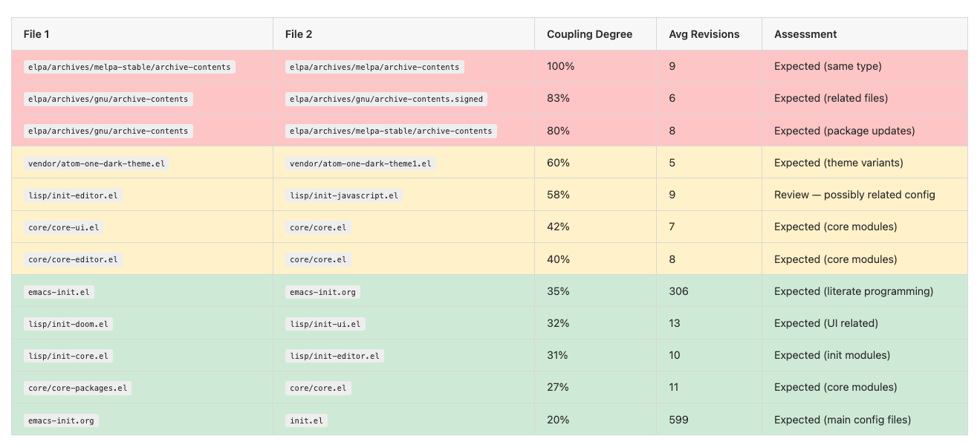Select the core/core-packages.el file label
The width and height of the screenshot is (980, 445).
77,388
